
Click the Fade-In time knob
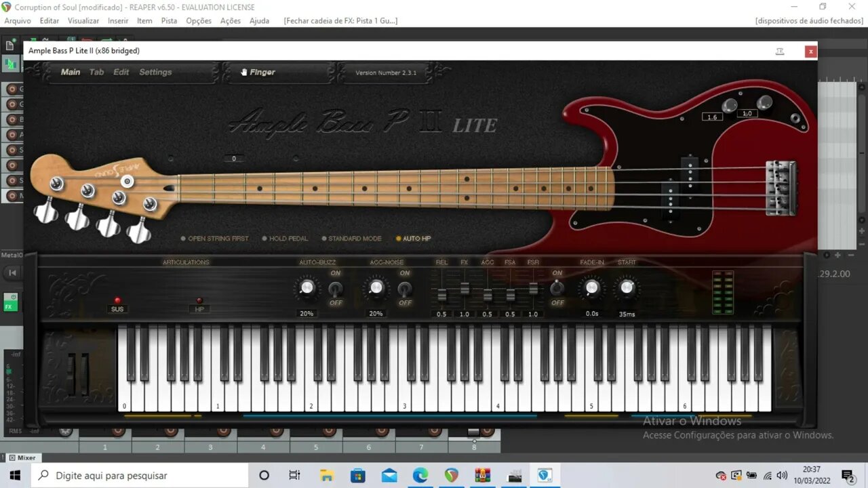(592, 288)
